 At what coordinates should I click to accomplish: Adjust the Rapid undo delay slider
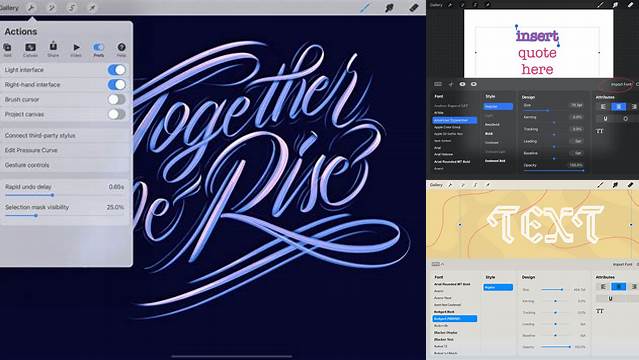pos(52,195)
